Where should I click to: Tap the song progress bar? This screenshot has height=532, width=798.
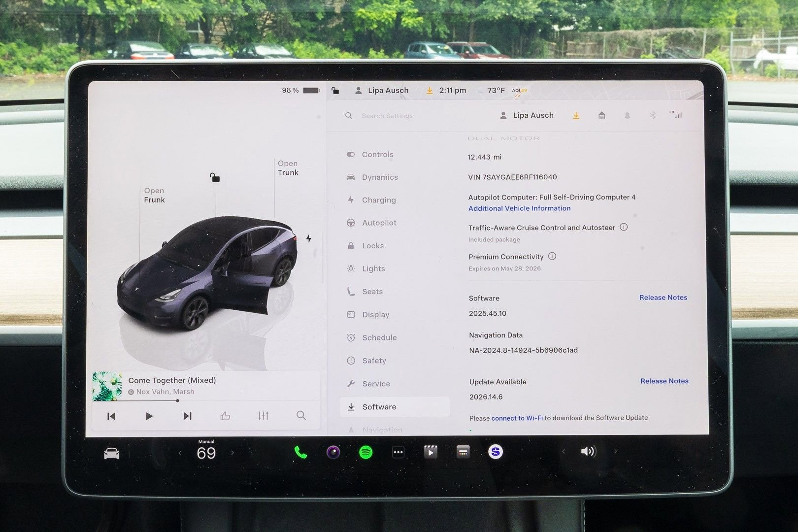click(x=206, y=401)
